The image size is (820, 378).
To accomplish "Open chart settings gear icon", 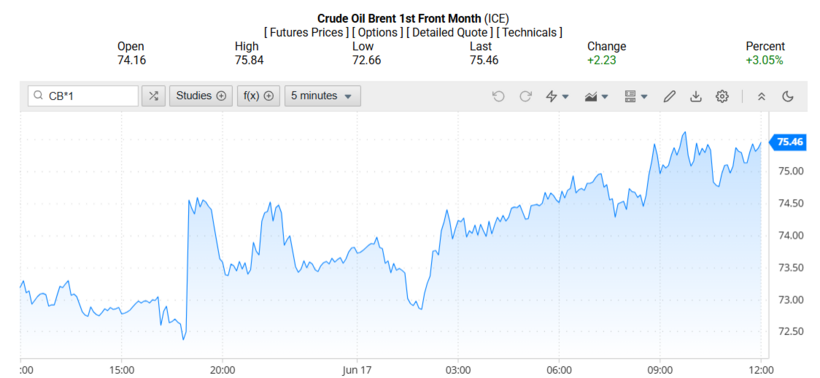I will (x=722, y=96).
